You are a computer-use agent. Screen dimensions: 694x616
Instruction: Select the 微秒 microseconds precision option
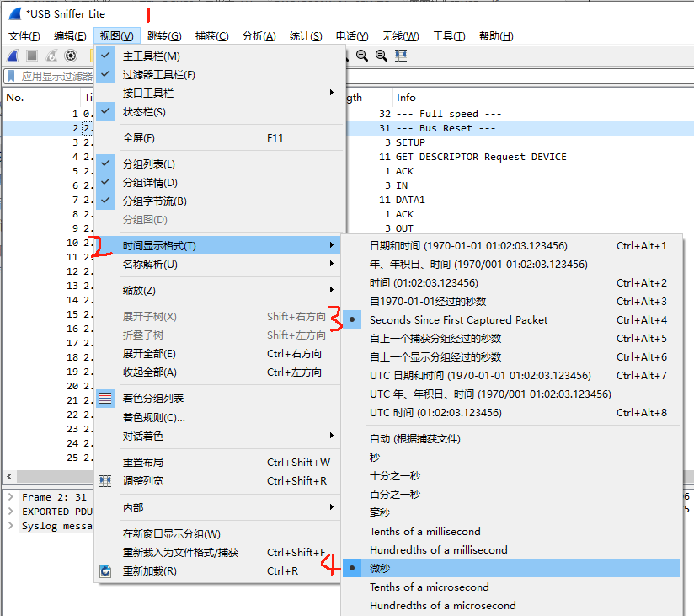[511, 568]
